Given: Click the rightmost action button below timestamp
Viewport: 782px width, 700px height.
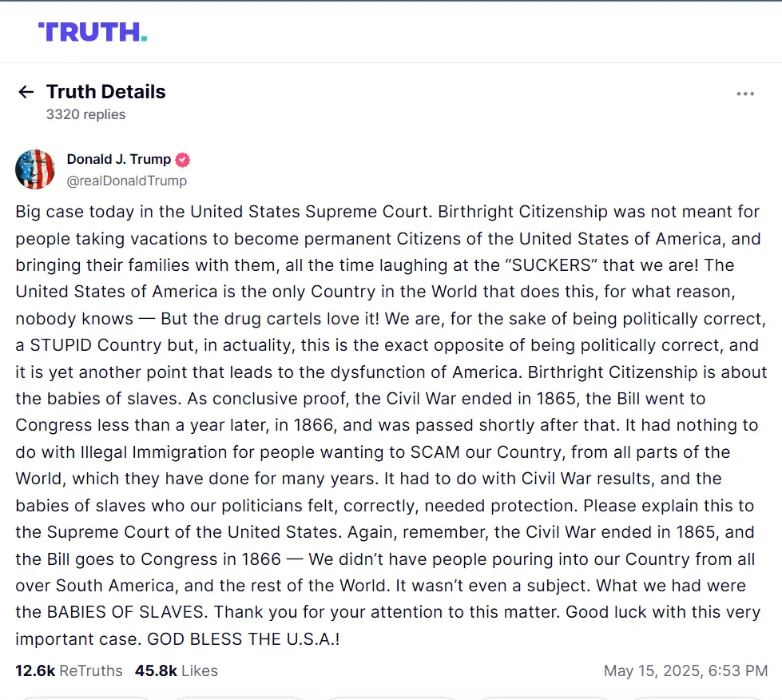Looking at the screenshot, I should coord(697,698).
